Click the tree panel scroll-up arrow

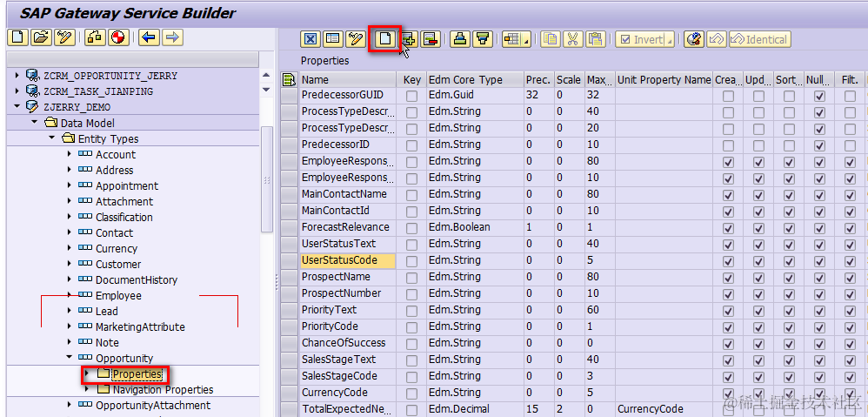tap(266, 76)
